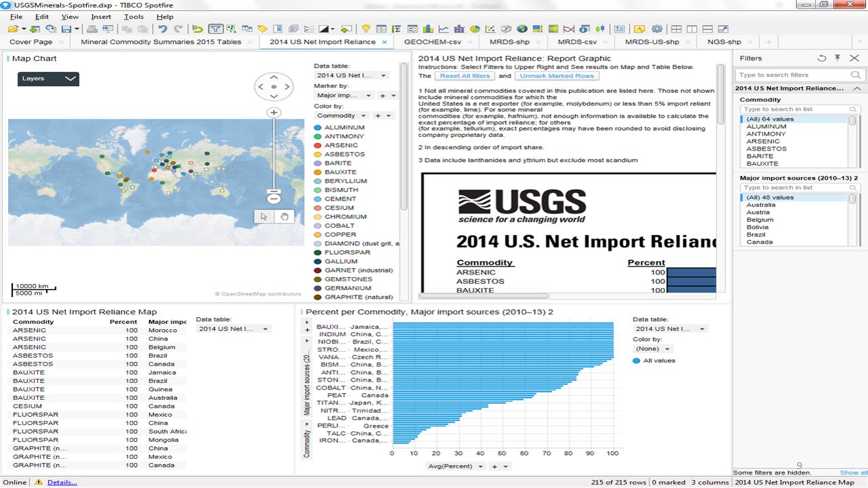Screen dimensions: 868x488
Task: Click the Save disk icon
Action: pos(67,29)
